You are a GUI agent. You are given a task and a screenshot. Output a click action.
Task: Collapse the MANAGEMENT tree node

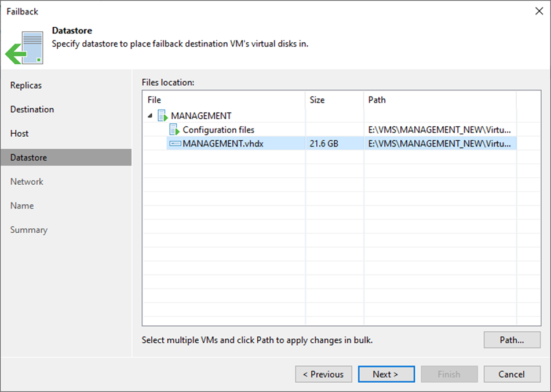151,116
